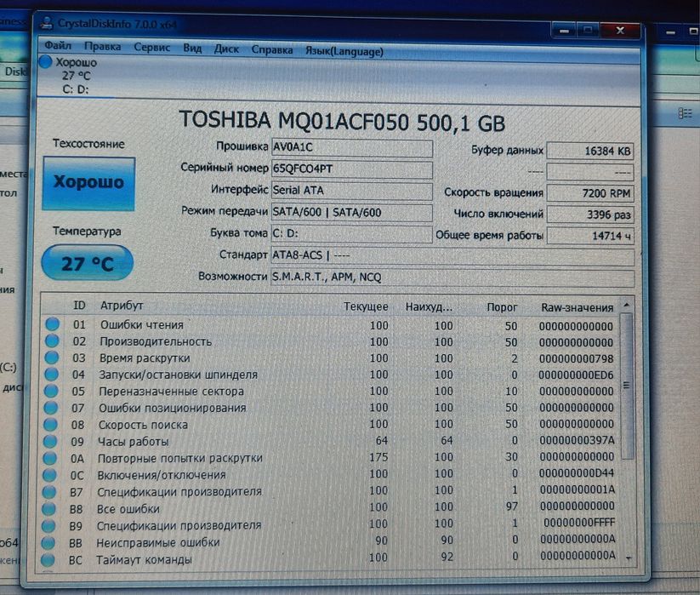This screenshot has height=595, width=700.
Task: Click the status circle of row 03 Время раскрутки
Action: (51, 358)
